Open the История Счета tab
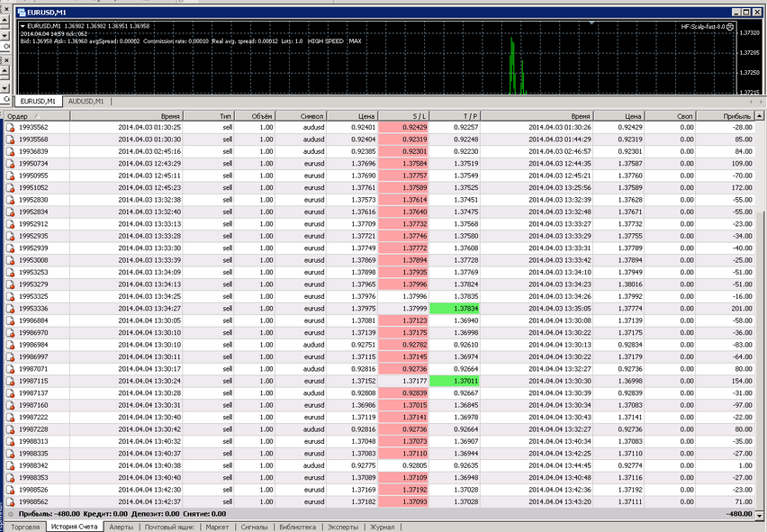767x532 pixels. [x=75, y=526]
